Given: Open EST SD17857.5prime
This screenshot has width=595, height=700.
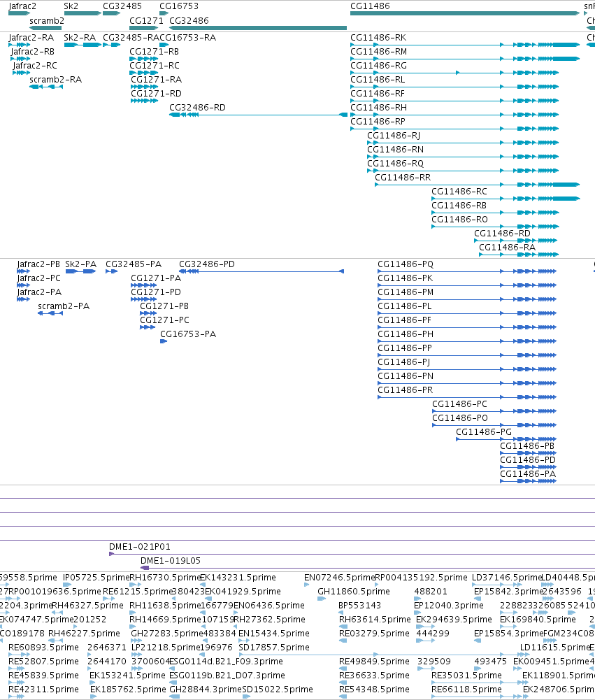Looking at the screenshot, I should 273,648.
